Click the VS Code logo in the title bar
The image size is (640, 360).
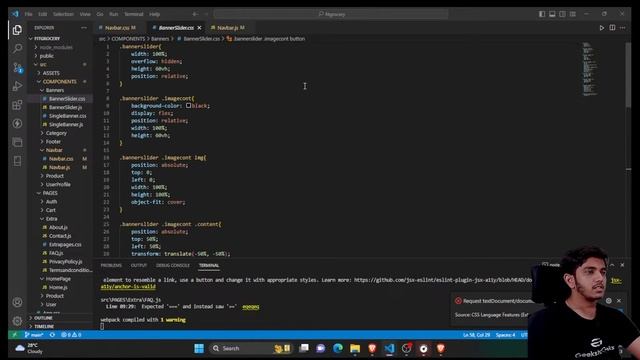(15, 14)
